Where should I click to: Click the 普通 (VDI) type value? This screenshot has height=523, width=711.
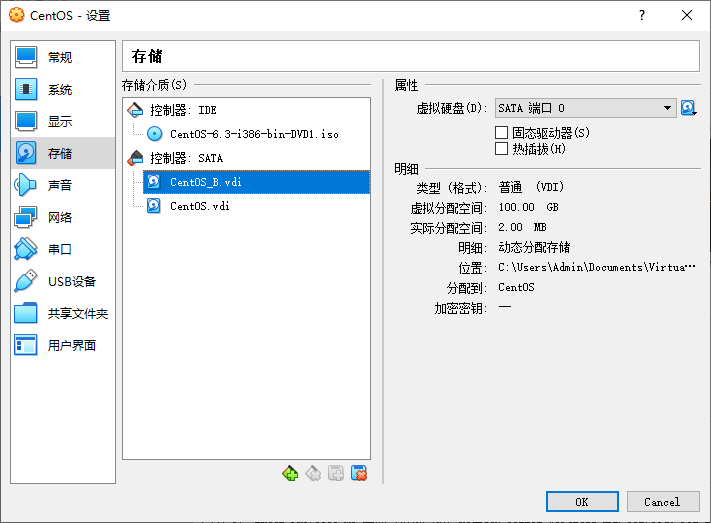coord(531,187)
